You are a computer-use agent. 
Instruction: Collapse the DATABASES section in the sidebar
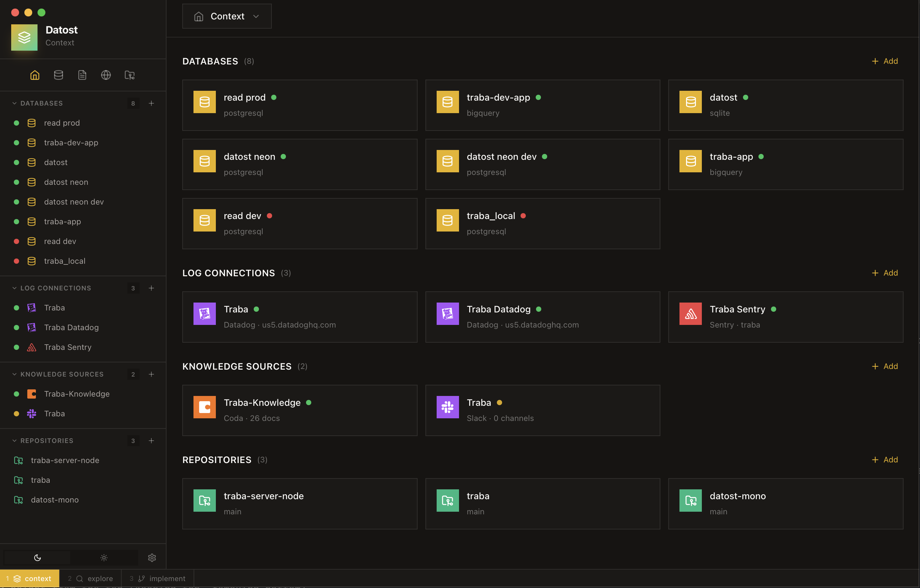click(x=14, y=103)
